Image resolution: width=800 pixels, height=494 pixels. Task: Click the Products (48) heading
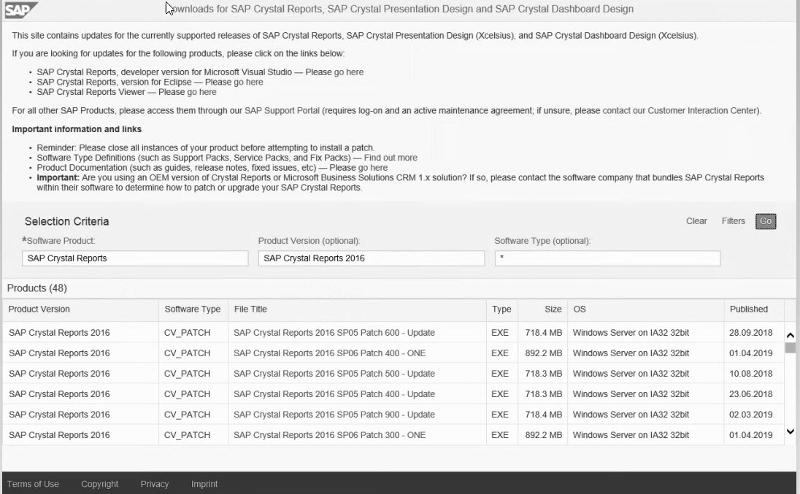pos(37,288)
